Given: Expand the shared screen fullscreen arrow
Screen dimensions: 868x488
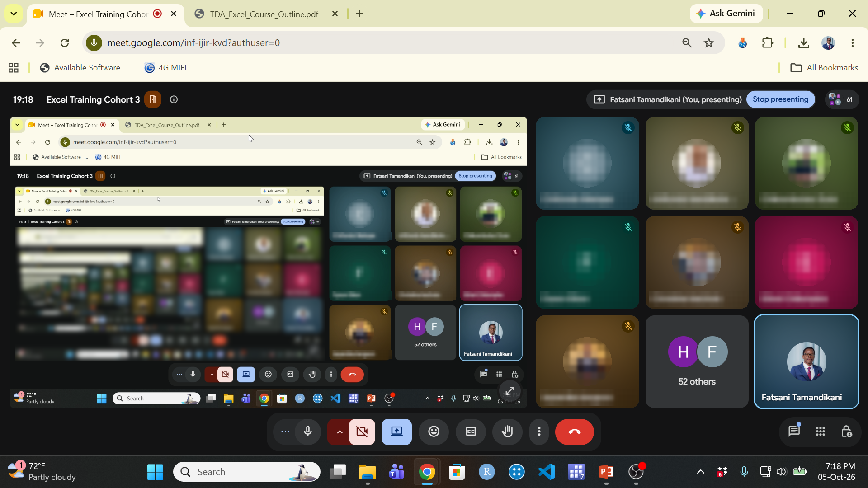Looking at the screenshot, I should 510,391.
